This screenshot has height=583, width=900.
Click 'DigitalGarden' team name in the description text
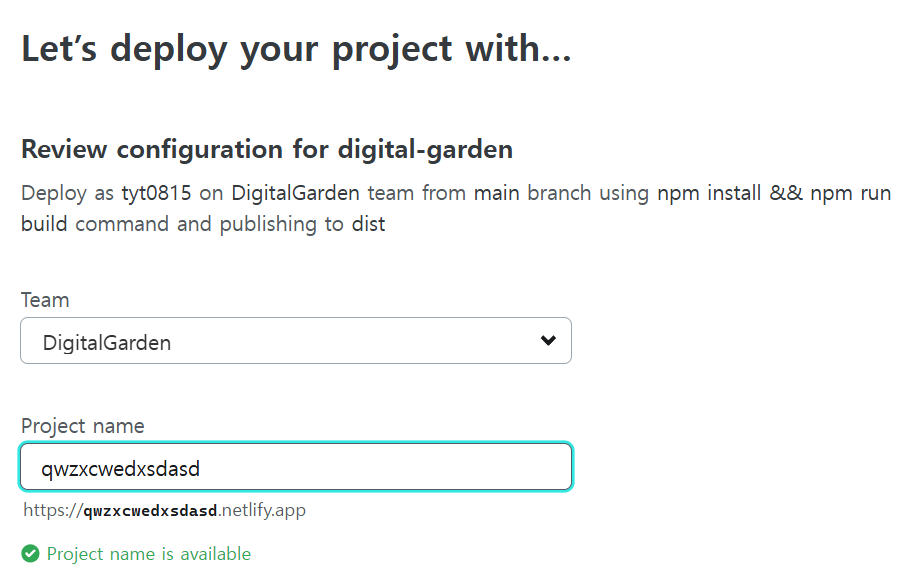295,193
